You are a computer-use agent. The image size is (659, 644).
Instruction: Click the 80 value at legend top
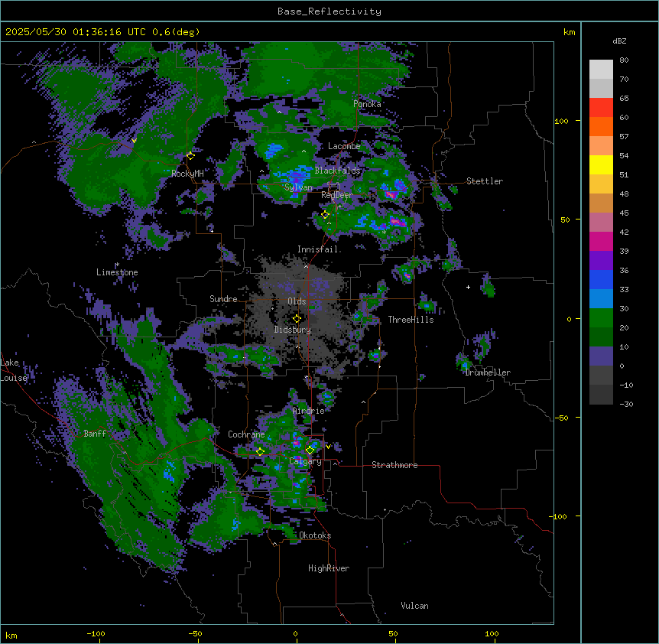click(x=624, y=60)
